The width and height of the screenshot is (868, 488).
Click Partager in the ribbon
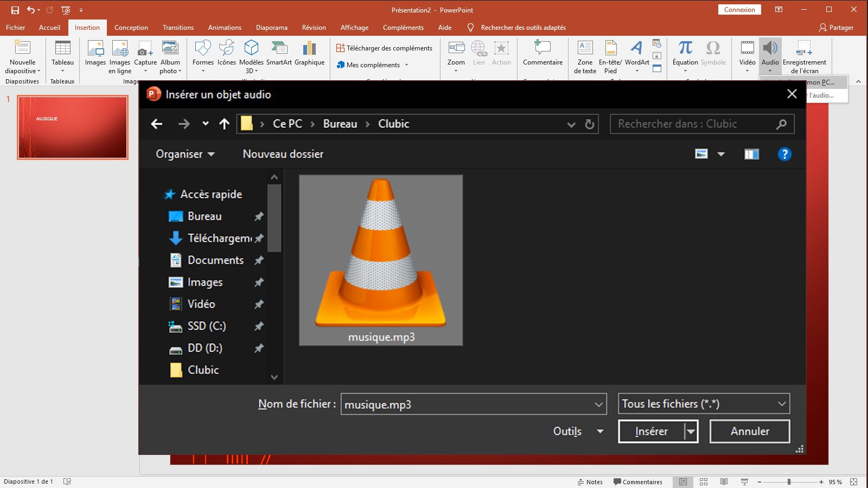tap(836, 28)
